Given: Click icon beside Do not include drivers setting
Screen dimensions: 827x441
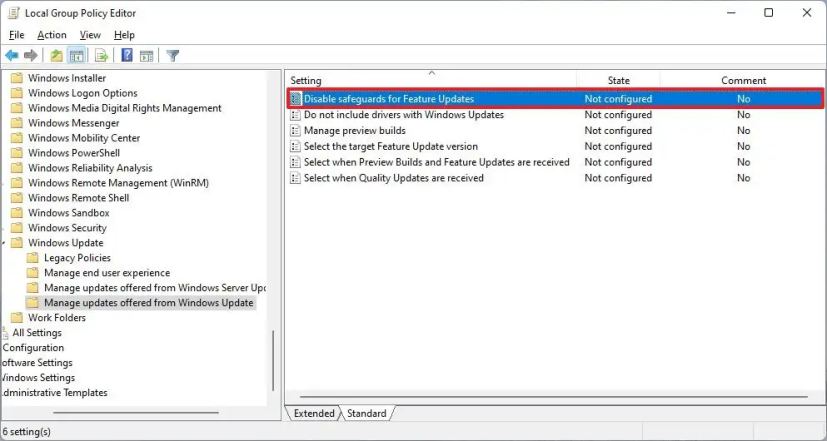Looking at the screenshot, I should (x=295, y=114).
